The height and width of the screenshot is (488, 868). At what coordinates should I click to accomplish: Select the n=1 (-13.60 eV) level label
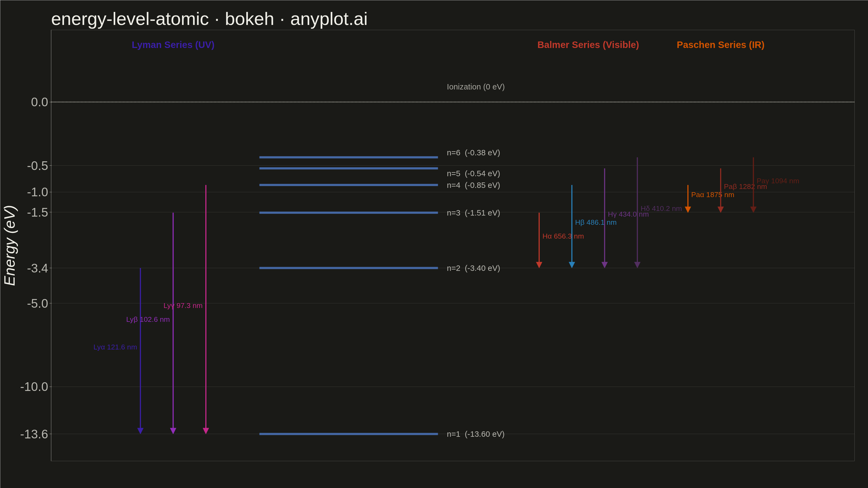pyautogui.click(x=476, y=434)
